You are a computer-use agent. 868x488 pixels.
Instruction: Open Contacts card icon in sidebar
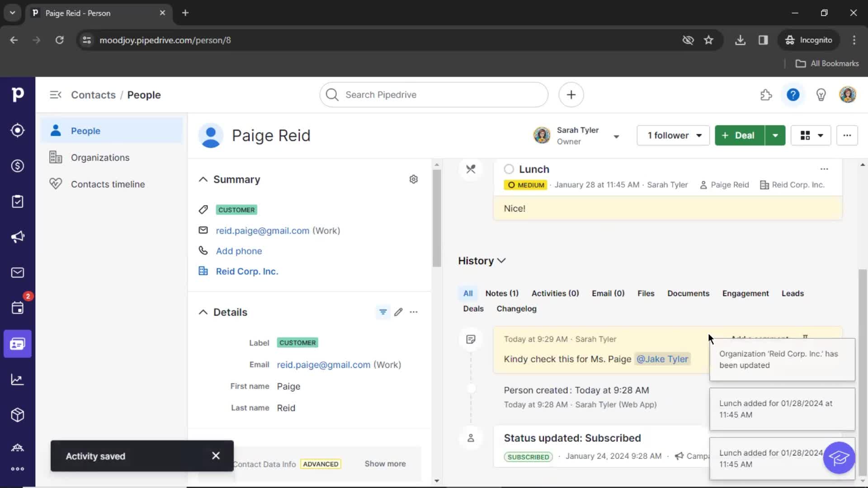click(18, 344)
